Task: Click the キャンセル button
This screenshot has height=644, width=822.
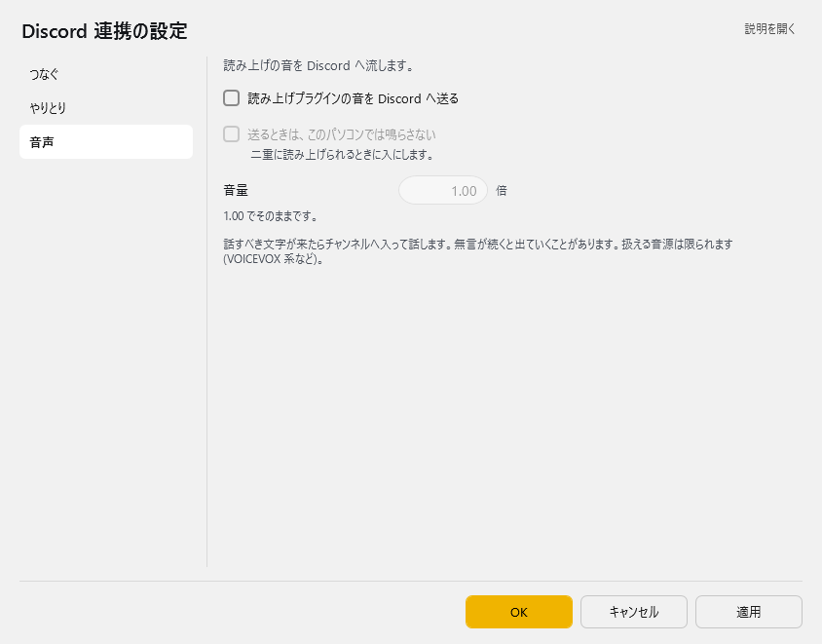Action: click(633, 612)
